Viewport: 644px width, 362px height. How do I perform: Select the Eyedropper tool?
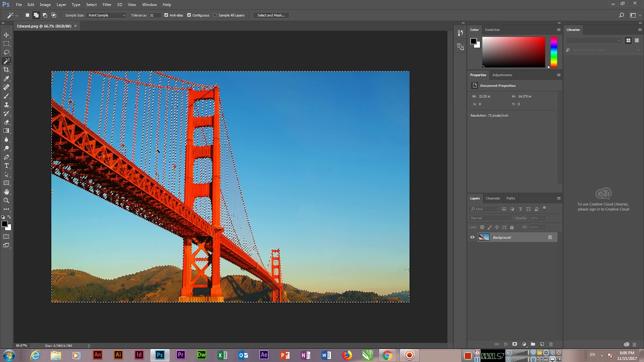click(x=7, y=78)
